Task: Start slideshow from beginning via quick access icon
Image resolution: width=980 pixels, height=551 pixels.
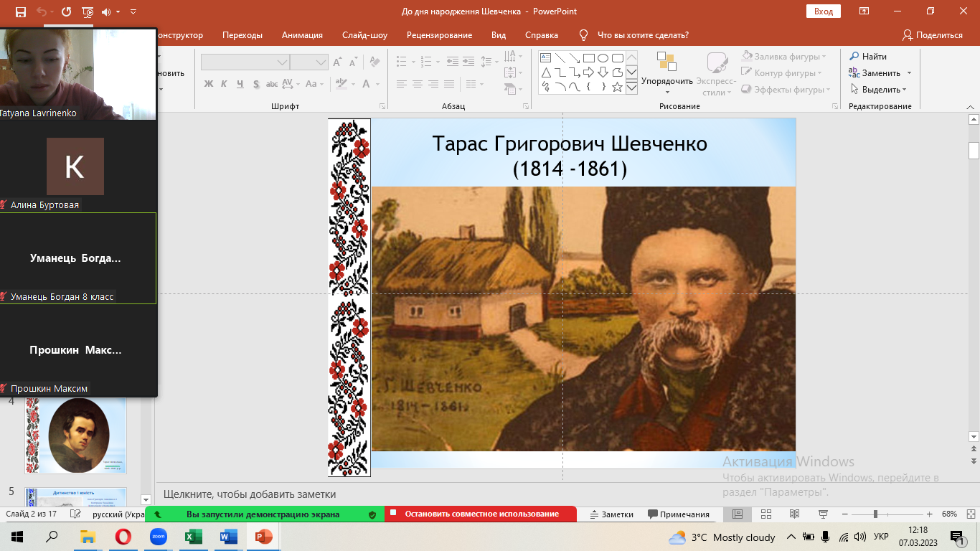Action: tap(88, 11)
